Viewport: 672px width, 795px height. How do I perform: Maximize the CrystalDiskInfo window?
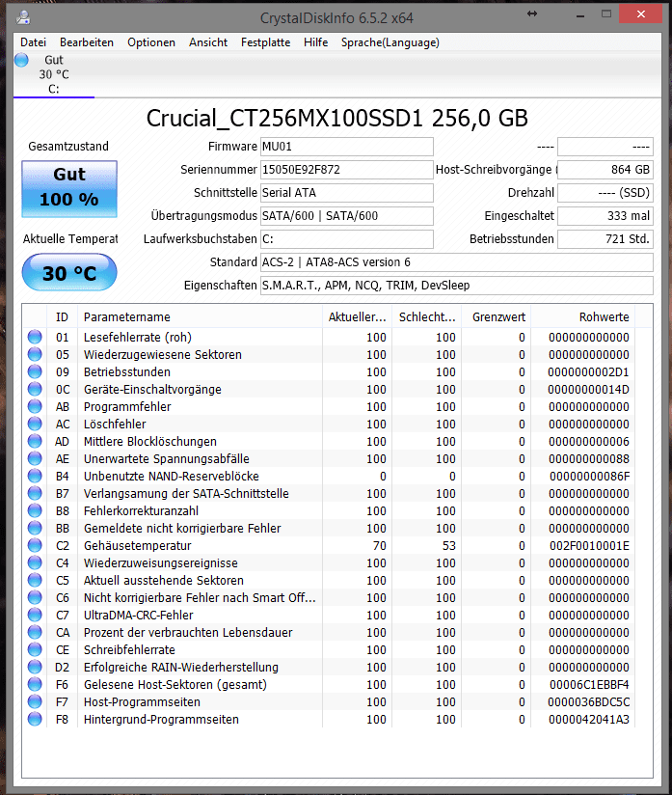(x=606, y=14)
